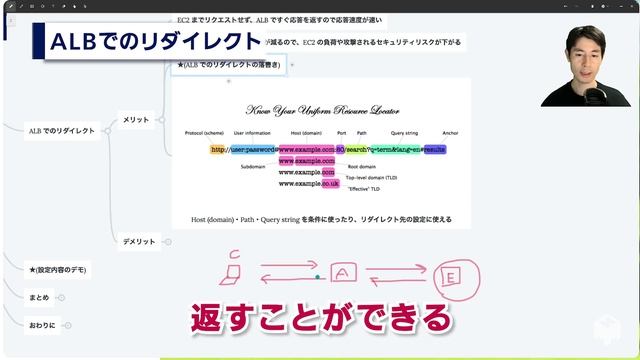This screenshot has width=640, height=360.
Task: Select the active pen tool in annotation toolbar
Action: pyautogui.click(x=11, y=6)
